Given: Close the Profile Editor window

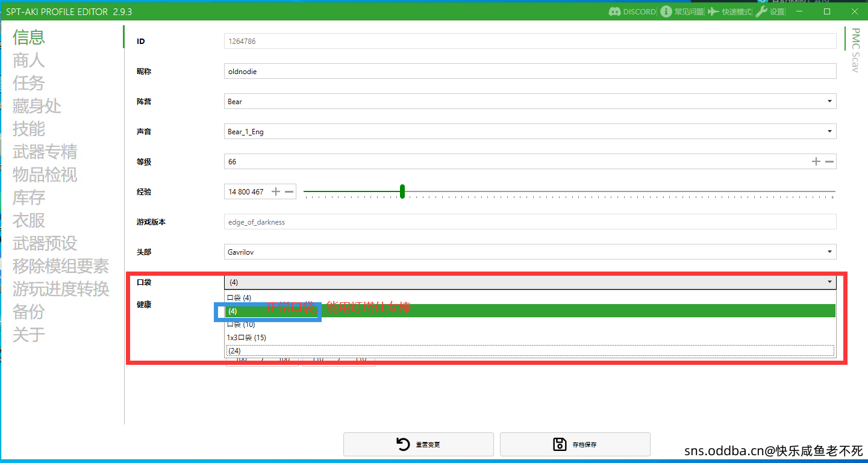Looking at the screenshot, I should 854,11.
